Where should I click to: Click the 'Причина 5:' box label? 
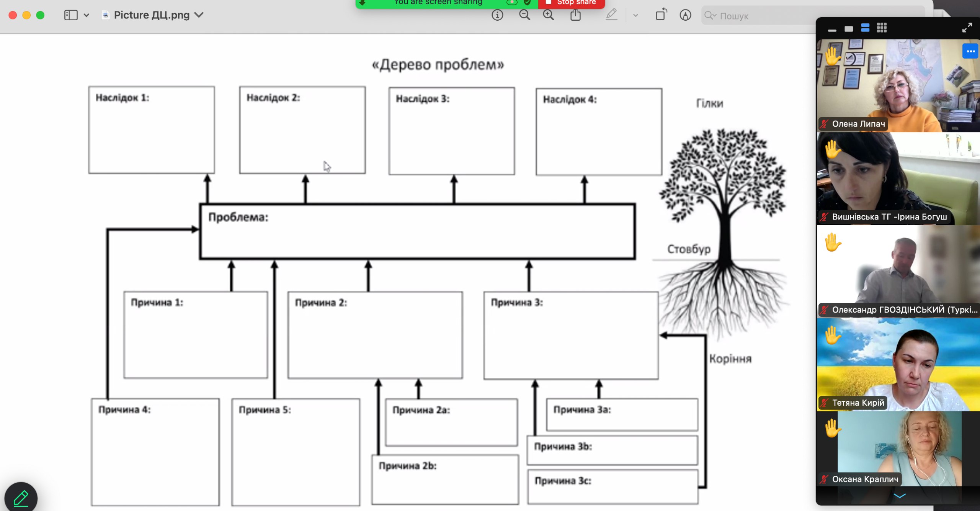point(265,410)
